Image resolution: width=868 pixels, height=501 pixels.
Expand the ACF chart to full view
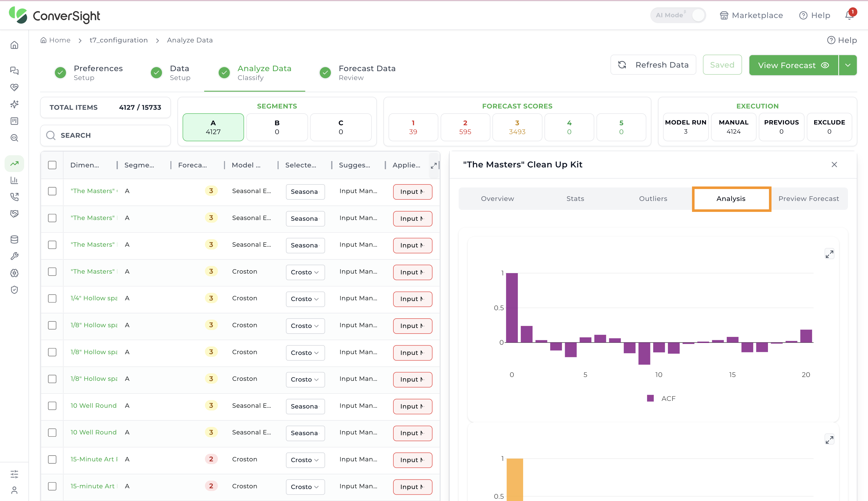[829, 254]
